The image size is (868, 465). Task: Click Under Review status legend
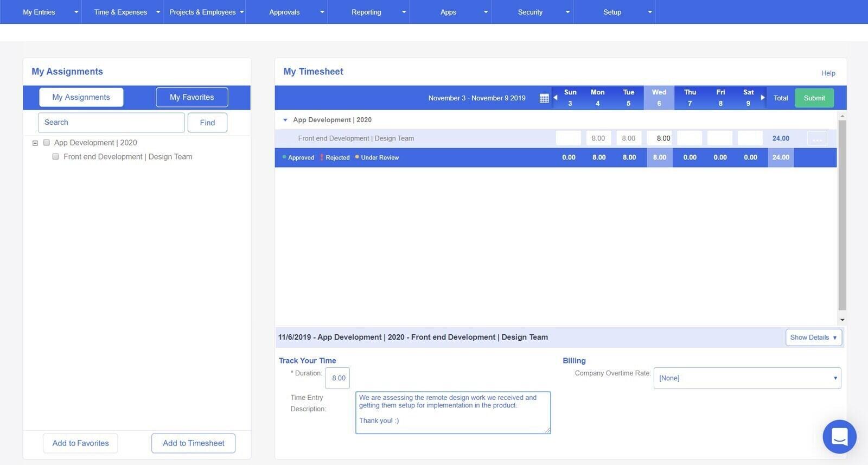377,158
